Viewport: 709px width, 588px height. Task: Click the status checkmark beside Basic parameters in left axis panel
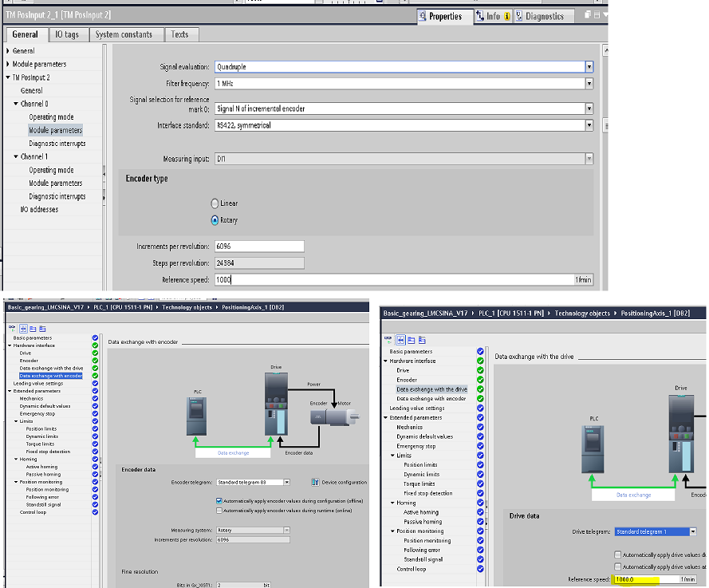click(95, 337)
